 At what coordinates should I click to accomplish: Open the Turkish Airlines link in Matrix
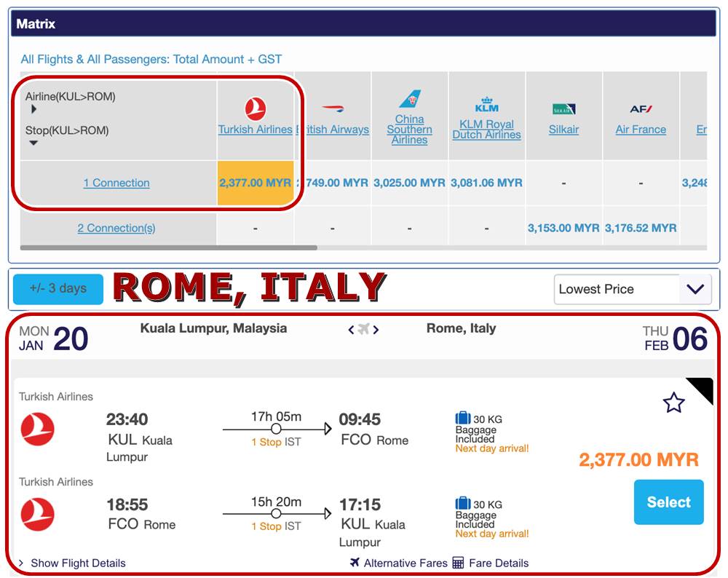[x=256, y=130]
